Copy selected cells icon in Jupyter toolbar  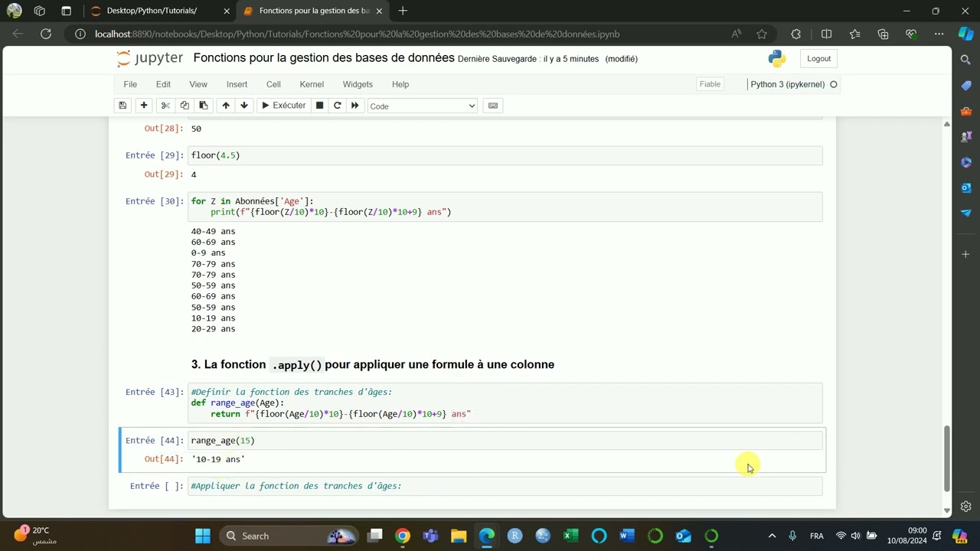(x=185, y=106)
